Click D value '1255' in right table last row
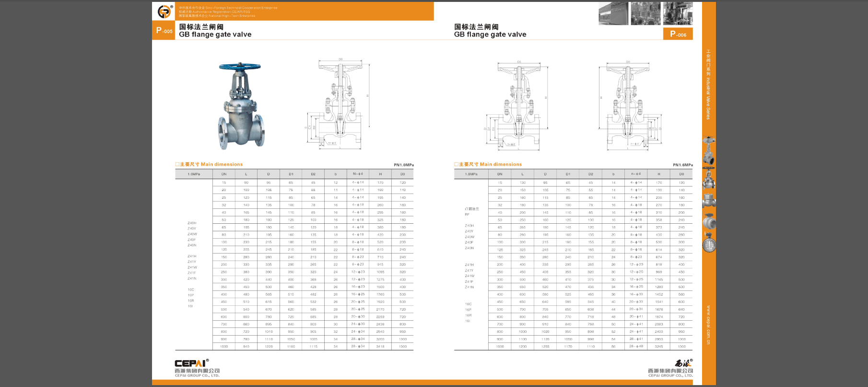The height and width of the screenshot is (387, 868). [545, 347]
